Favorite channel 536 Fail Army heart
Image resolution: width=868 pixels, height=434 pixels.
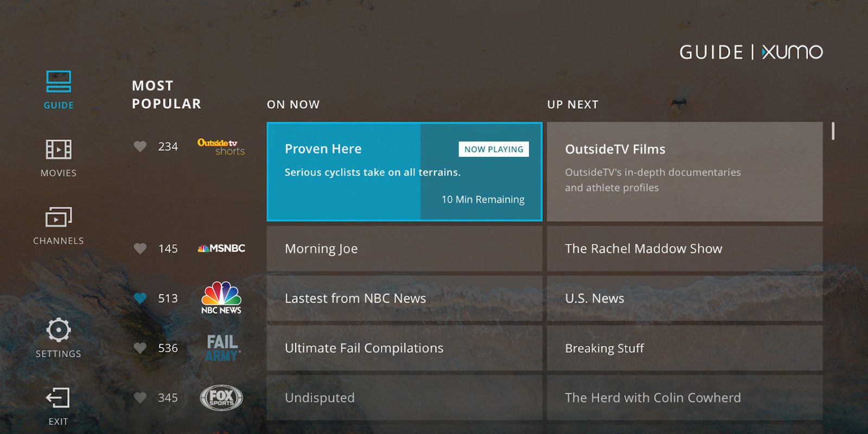coord(140,348)
